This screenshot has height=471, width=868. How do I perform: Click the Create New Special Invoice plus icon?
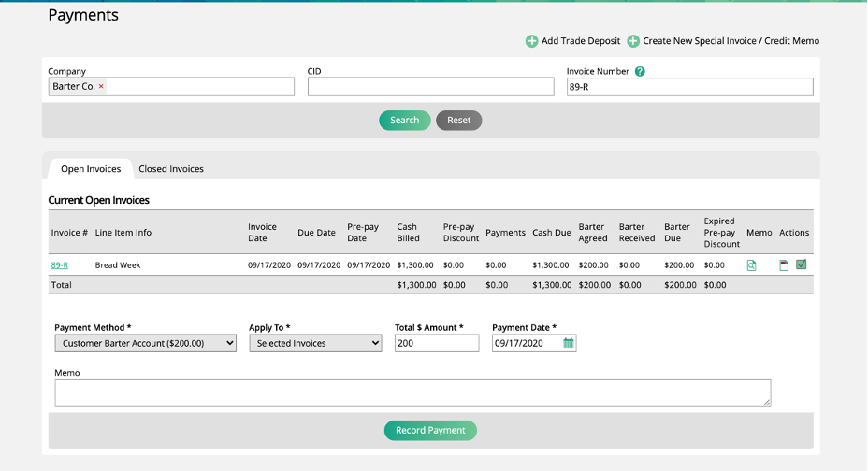point(633,41)
